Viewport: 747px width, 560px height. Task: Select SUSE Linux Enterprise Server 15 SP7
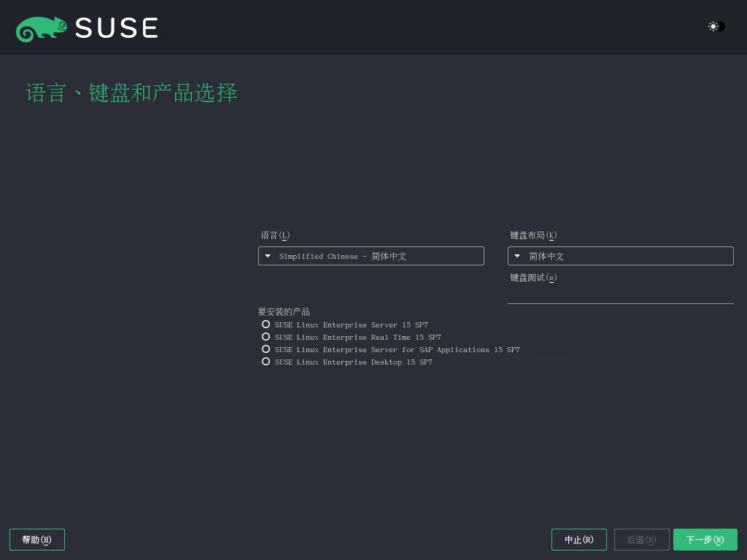coord(345,324)
